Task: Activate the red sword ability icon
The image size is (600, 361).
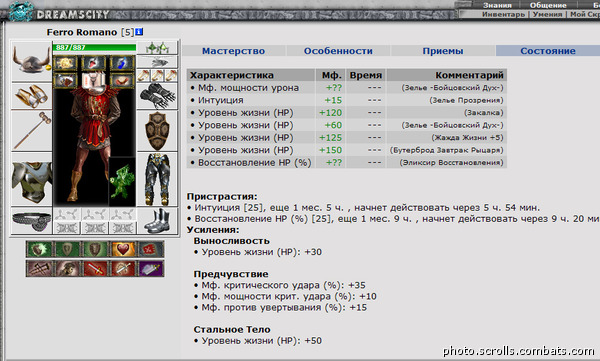Action: [95, 268]
